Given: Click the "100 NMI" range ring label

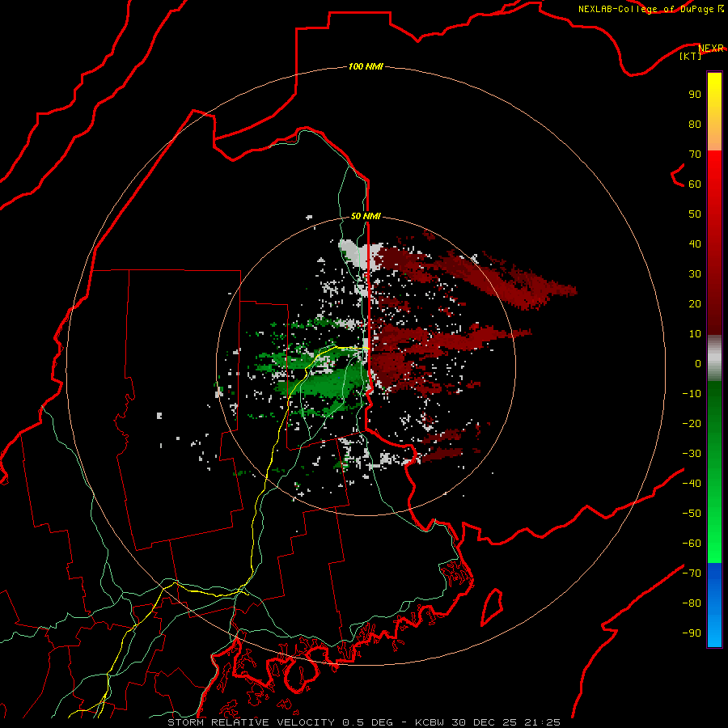Looking at the screenshot, I should click(366, 67).
